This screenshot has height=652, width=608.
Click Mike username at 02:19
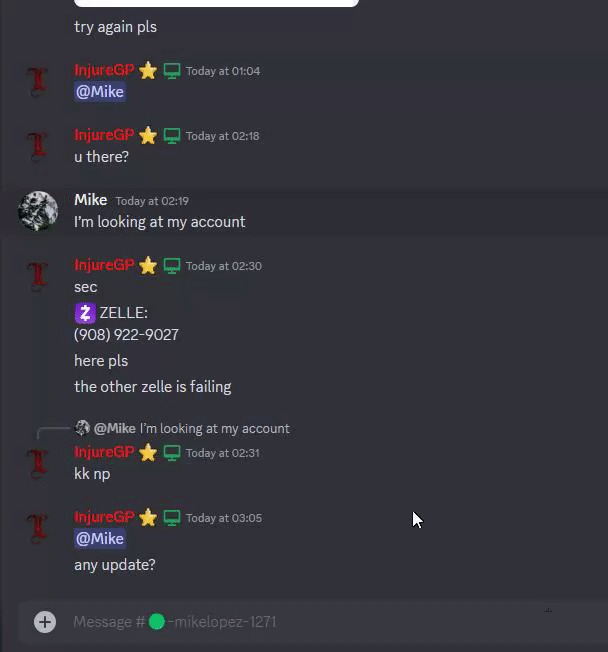(x=91, y=200)
